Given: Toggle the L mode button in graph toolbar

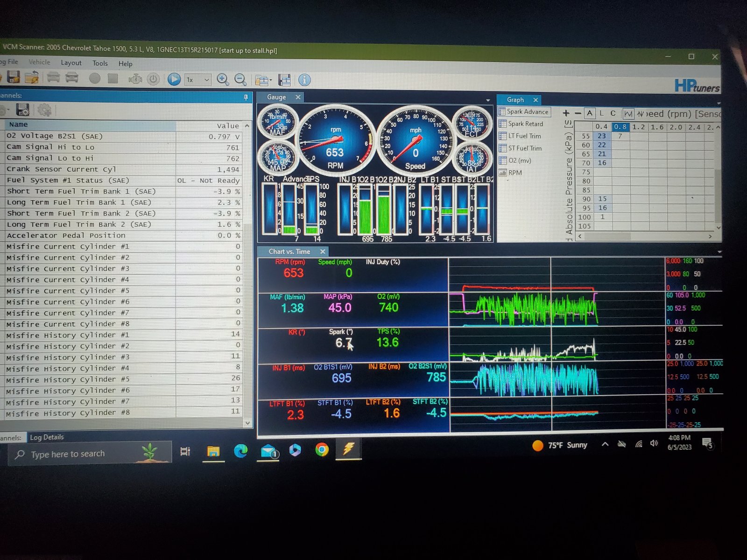Looking at the screenshot, I should tap(601, 113).
